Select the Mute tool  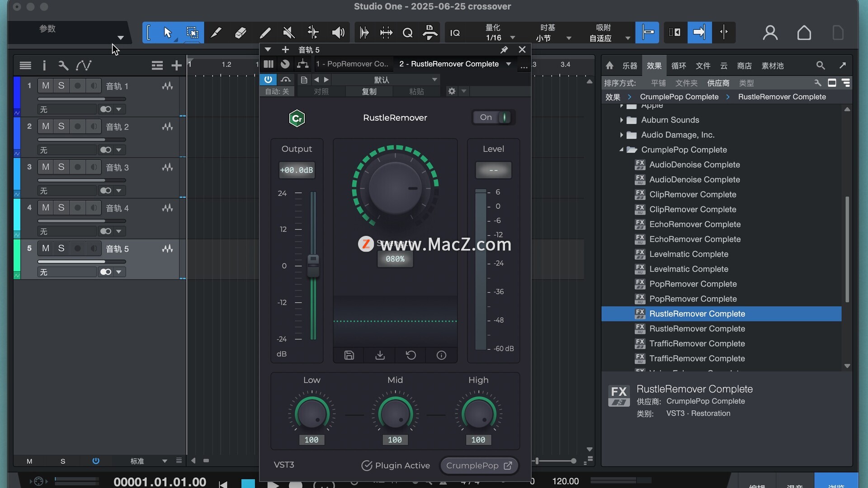[289, 33]
